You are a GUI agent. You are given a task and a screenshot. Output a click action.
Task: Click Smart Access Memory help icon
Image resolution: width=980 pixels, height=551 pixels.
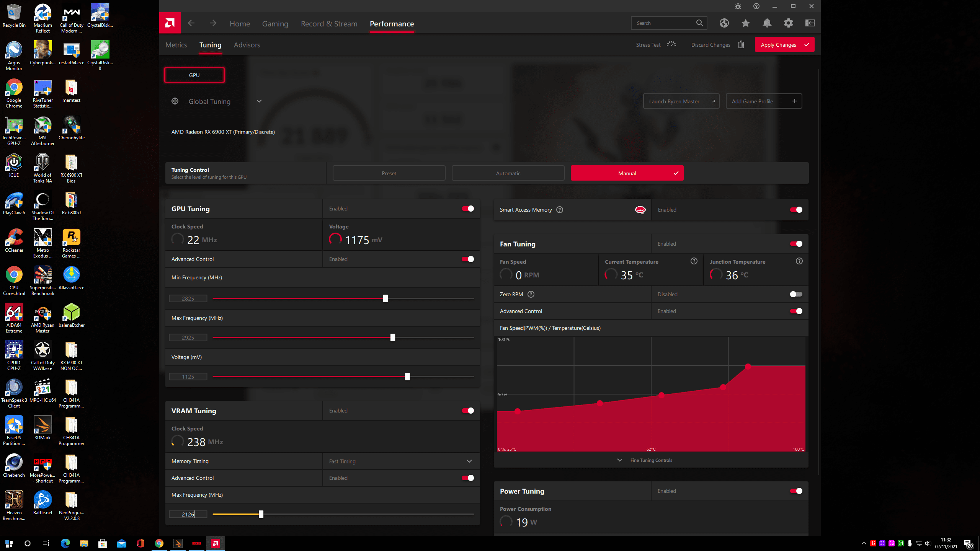coord(559,210)
